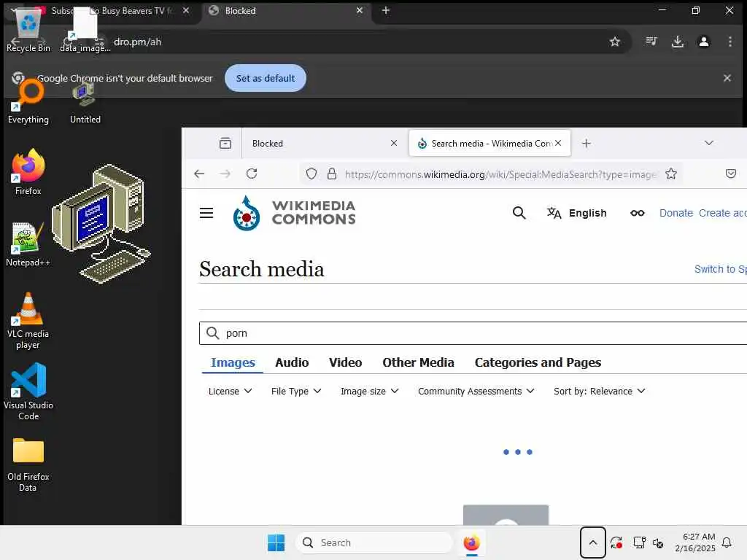Select the Images tab
This screenshot has width=747, height=560.
tap(233, 363)
